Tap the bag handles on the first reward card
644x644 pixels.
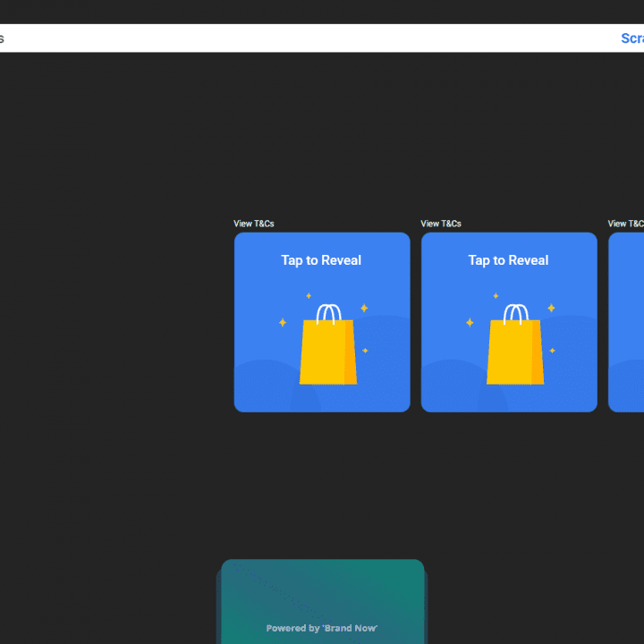click(x=328, y=313)
